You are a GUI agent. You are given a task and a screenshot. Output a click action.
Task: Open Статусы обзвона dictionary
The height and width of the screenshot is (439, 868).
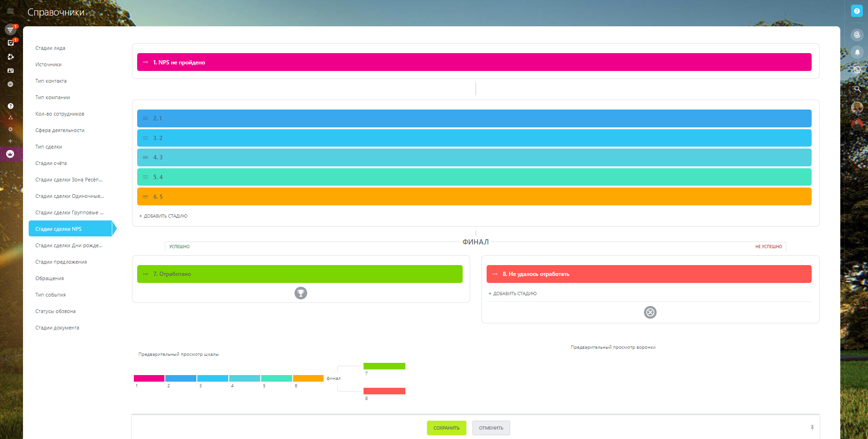(55, 311)
